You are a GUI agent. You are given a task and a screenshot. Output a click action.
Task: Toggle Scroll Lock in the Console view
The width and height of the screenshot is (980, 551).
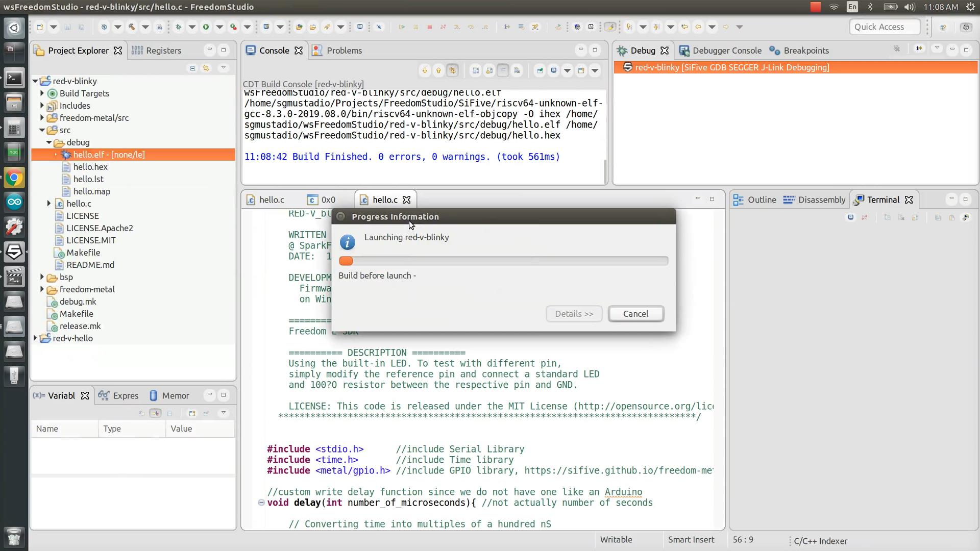[x=488, y=70]
